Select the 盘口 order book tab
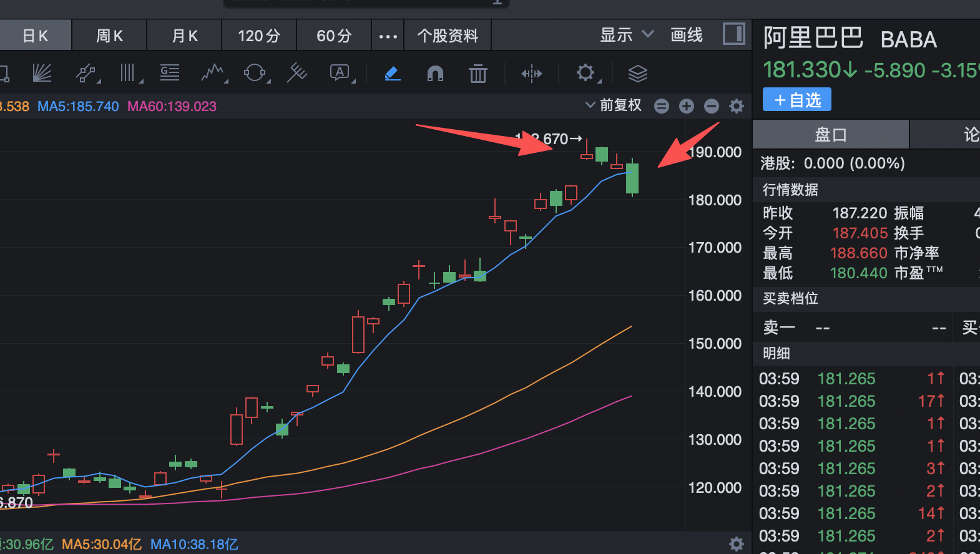The image size is (980, 554). 831,134
